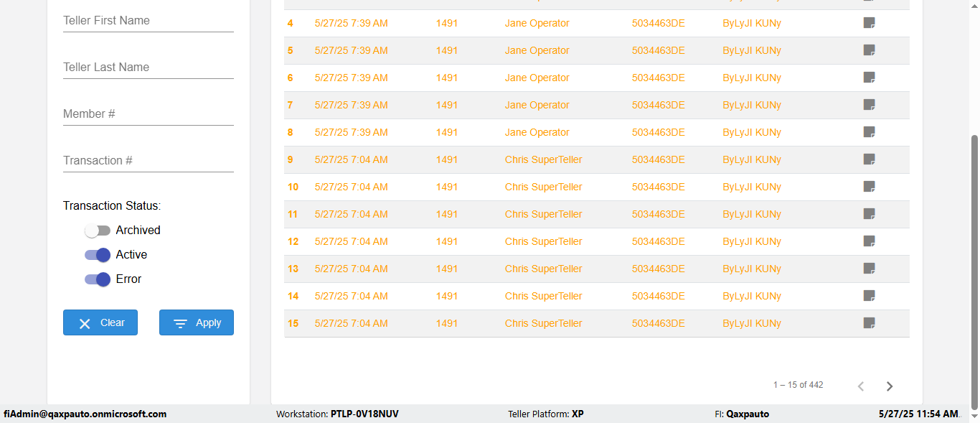980x423 pixels.
Task: Select the Transaction # input field
Action: [x=149, y=161]
